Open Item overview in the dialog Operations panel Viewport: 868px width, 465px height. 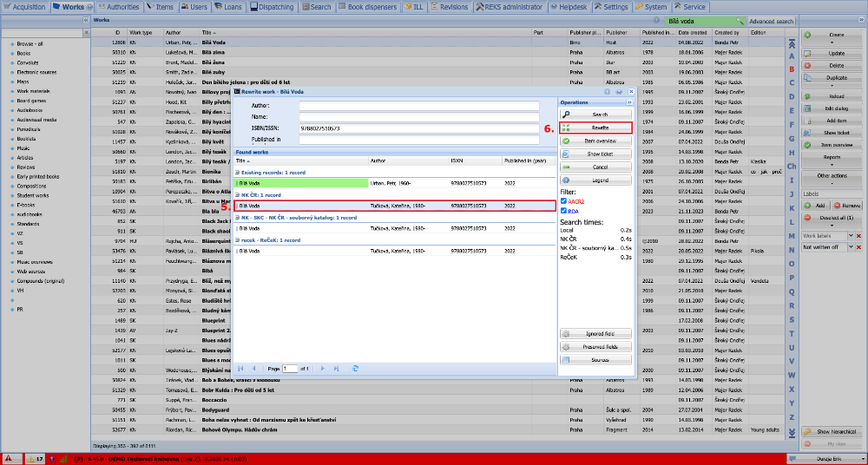pyautogui.click(x=595, y=141)
